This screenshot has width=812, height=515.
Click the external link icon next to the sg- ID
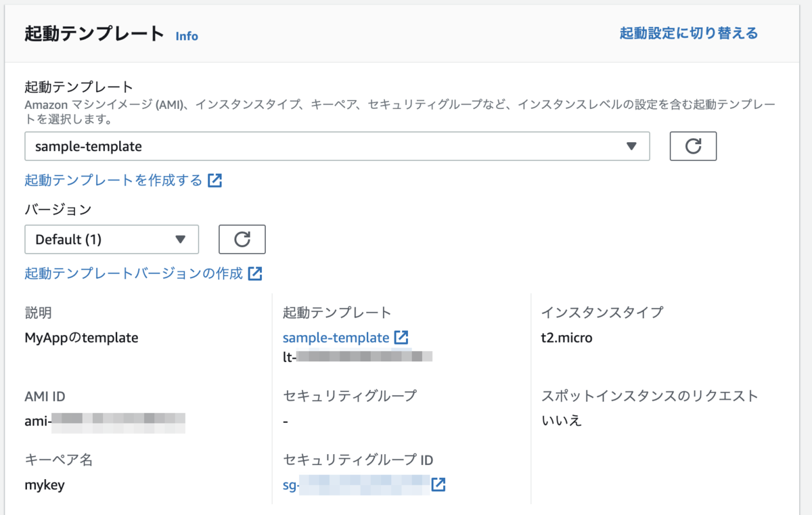(439, 485)
